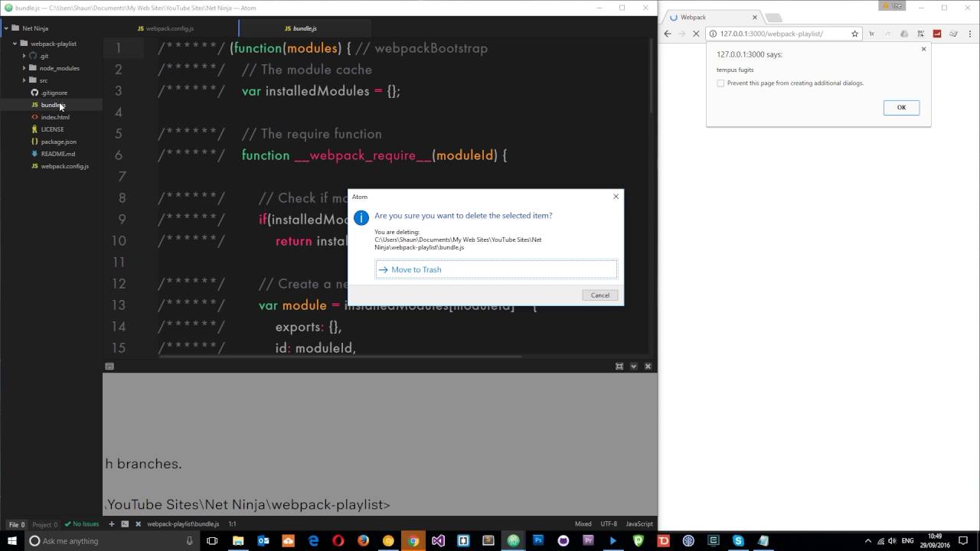
Task: Open Firefox from taskbar
Action: 363,541
